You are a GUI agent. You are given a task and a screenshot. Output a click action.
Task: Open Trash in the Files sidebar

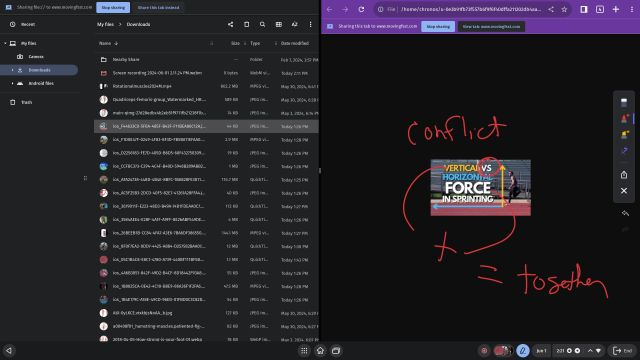[27, 102]
